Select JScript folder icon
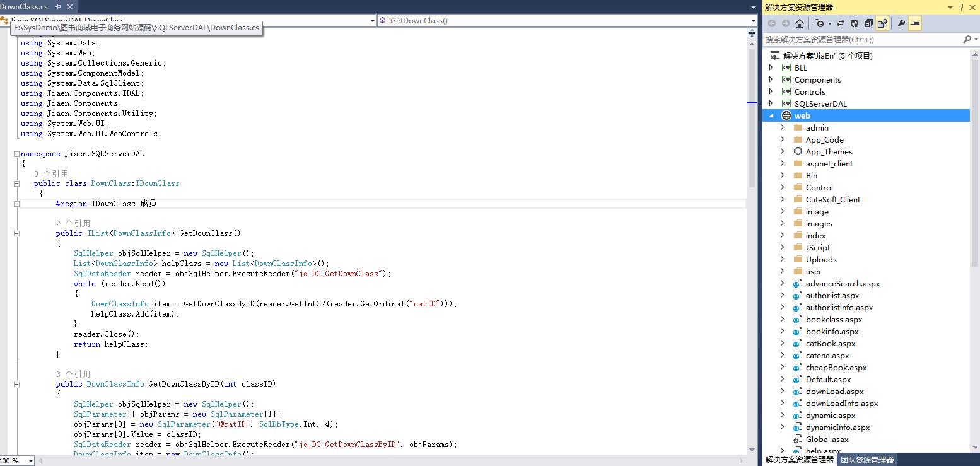The image size is (980, 466). click(797, 247)
